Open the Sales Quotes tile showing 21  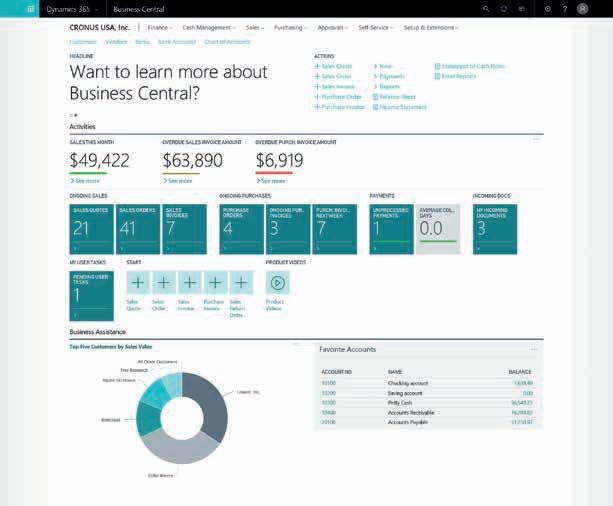(x=91, y=229)
